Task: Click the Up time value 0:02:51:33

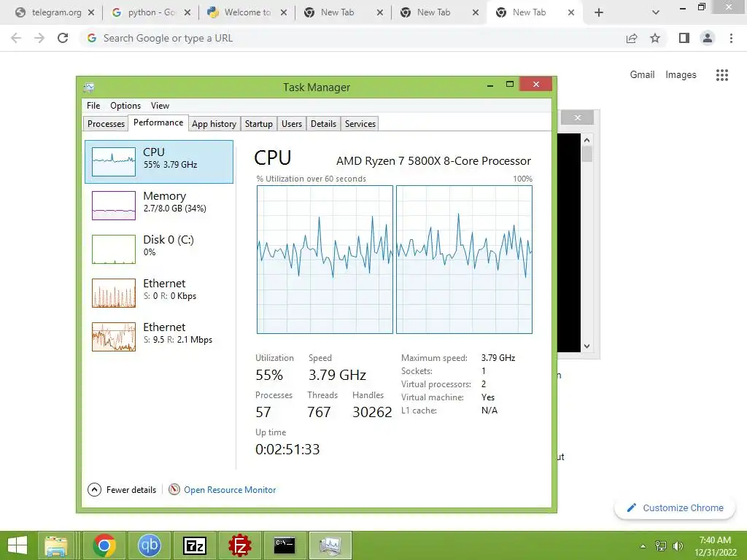Action: tap(287, 449)
